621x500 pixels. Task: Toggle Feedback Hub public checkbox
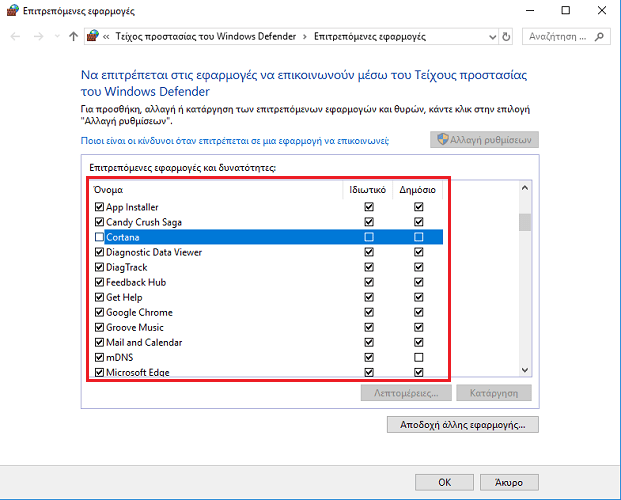click(419, 282)
